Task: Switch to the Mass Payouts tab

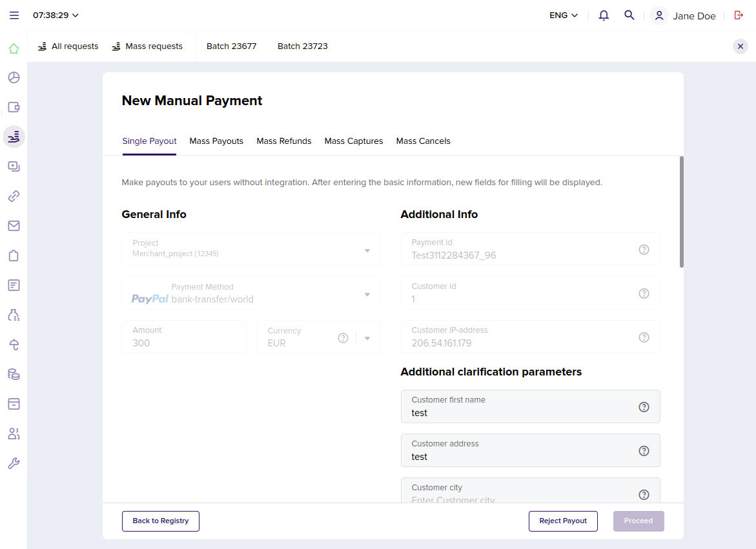Action: (216, 141)
